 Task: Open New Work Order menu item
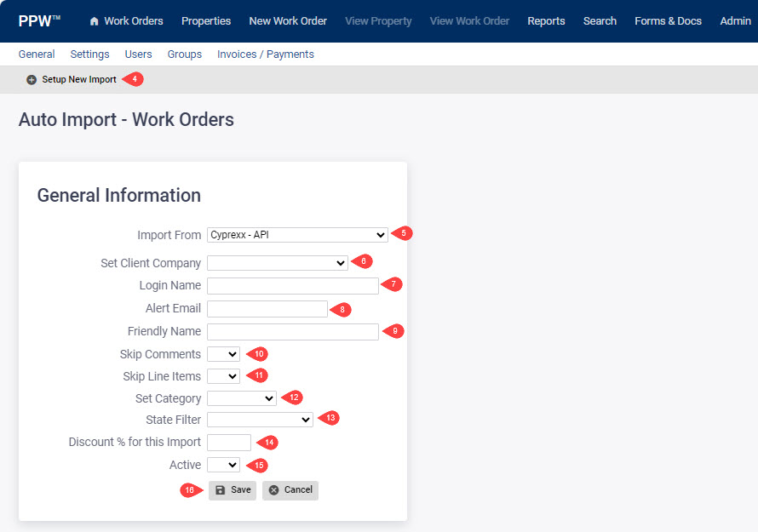pos(288,21)
